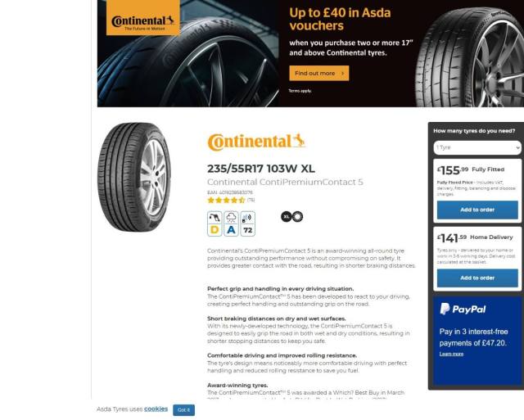The image size is (524, 420).
Task: Click the four and a half star rating
Action: 226,200
